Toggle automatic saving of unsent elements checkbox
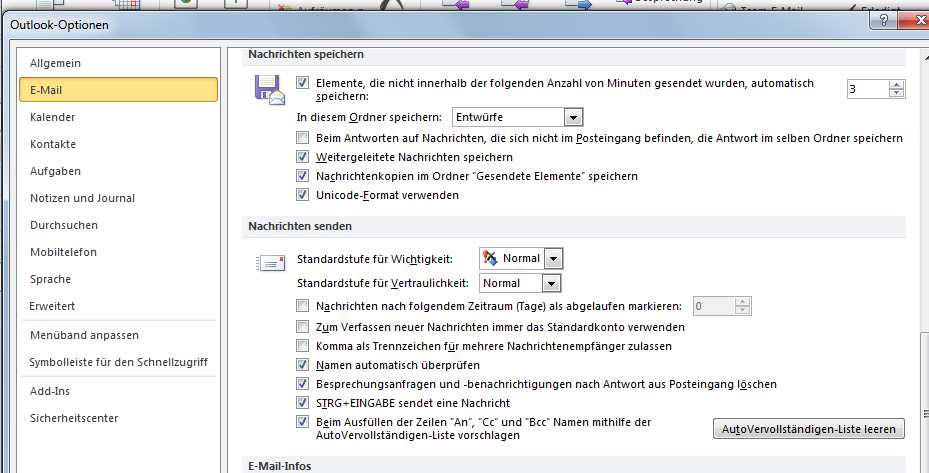The image size is (929, 473). [303, 83]
